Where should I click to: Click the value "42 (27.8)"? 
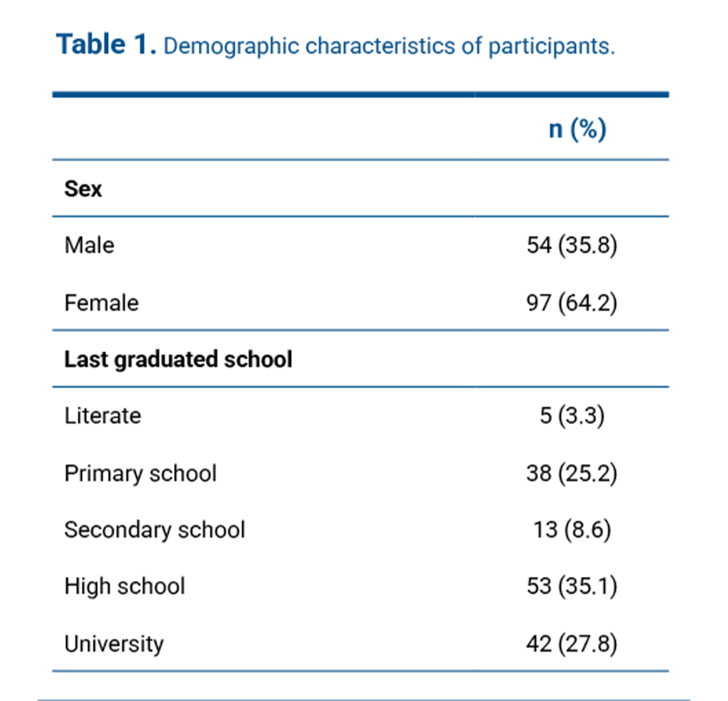pyautogui.click(x=572, y=644)
